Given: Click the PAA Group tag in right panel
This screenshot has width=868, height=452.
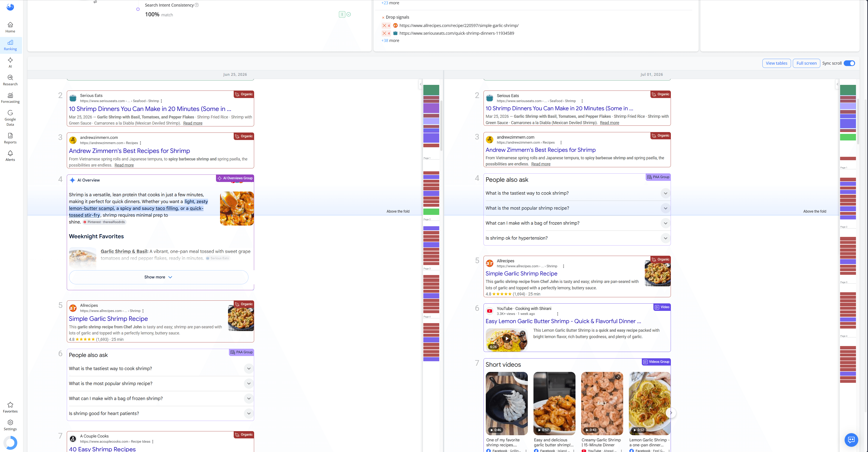Looking at the screenshot, I should pyautogui.click(x=658, y=177).
